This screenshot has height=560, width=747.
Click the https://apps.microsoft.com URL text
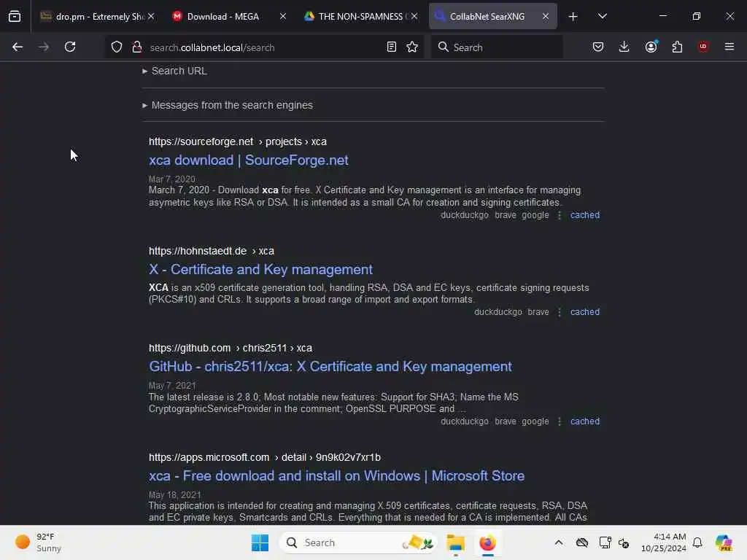(209, 458)
